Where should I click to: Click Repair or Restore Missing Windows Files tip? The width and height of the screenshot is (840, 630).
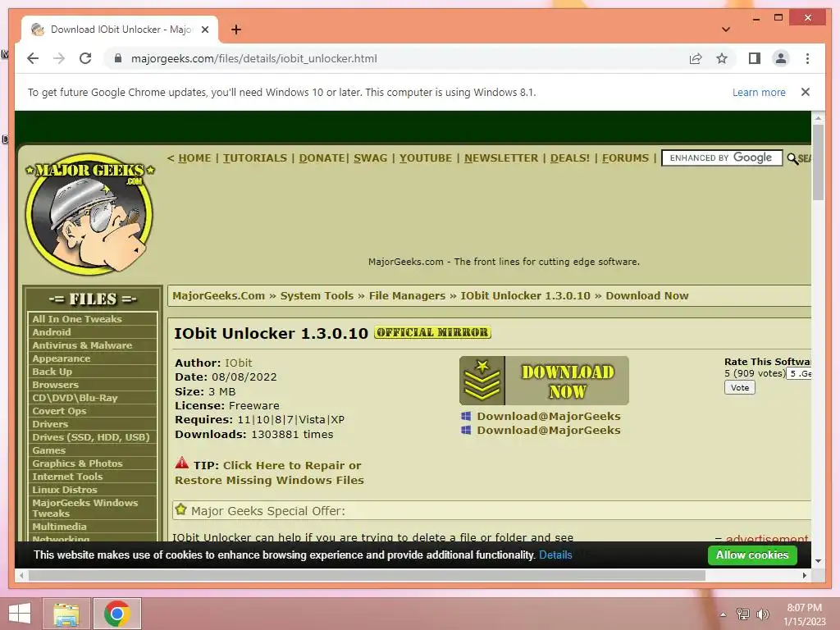268,472
